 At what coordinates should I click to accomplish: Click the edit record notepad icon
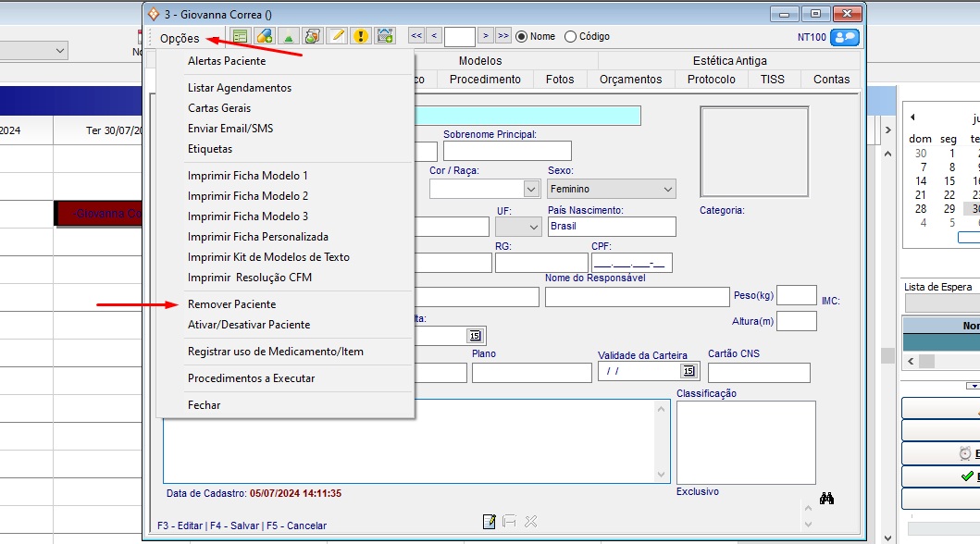pos(490,522)
